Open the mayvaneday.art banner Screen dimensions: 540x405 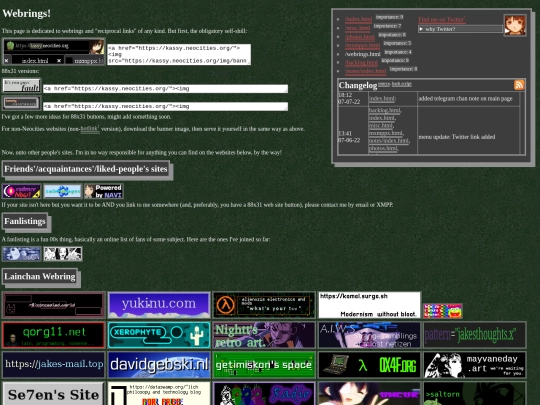coord(475,365)
